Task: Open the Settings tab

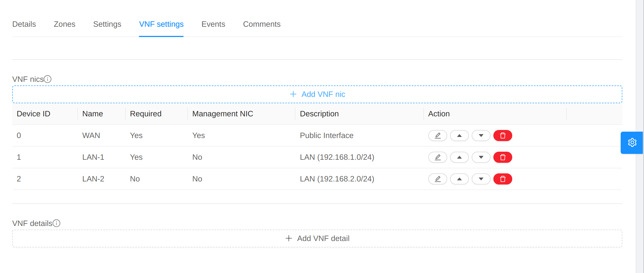Action: (x=107, y=24)
